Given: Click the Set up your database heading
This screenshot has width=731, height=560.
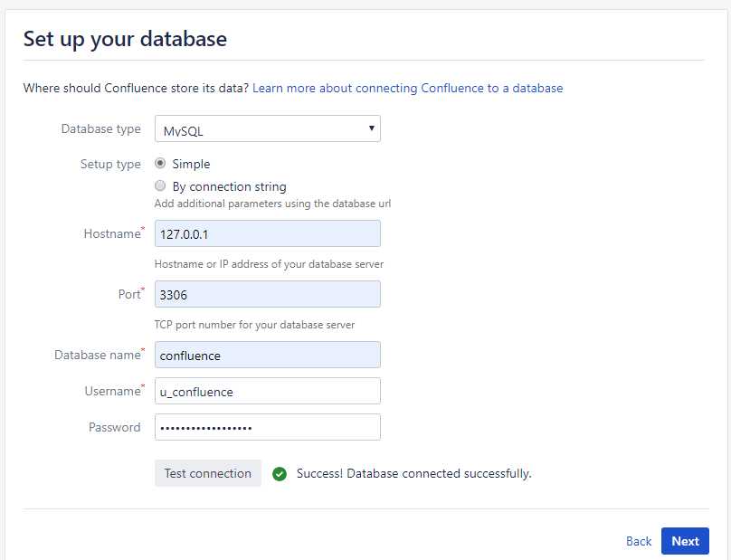Looking at the screenshot, I should (125, 39).
